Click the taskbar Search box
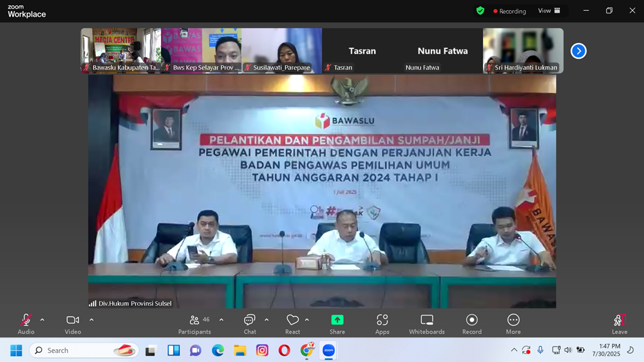The height and width of the screenshot is (362, 644). [84, 350]
